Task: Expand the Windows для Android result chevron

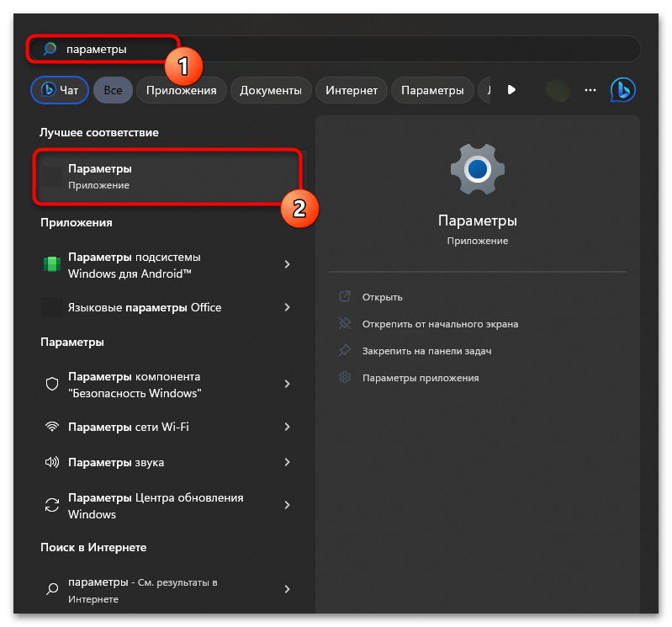Action: (x=287, y=264)
